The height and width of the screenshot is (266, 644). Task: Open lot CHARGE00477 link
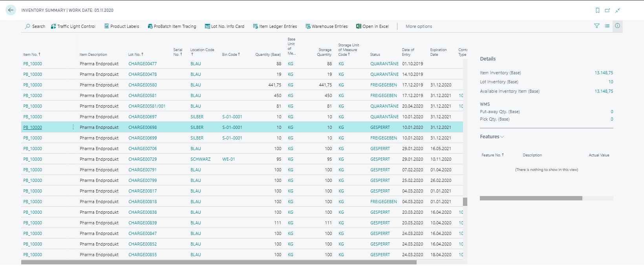click(143, 64)
